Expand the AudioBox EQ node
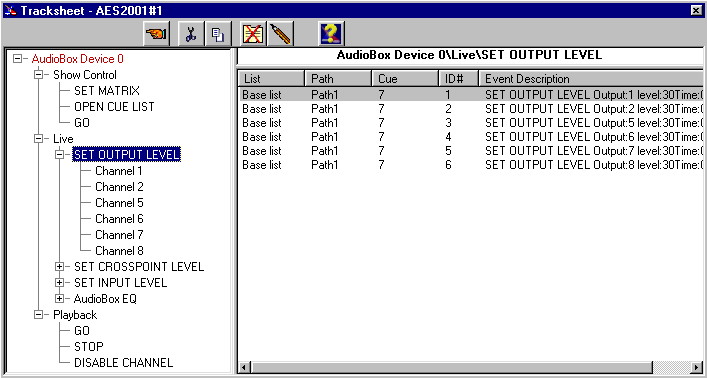 (59, 299)
